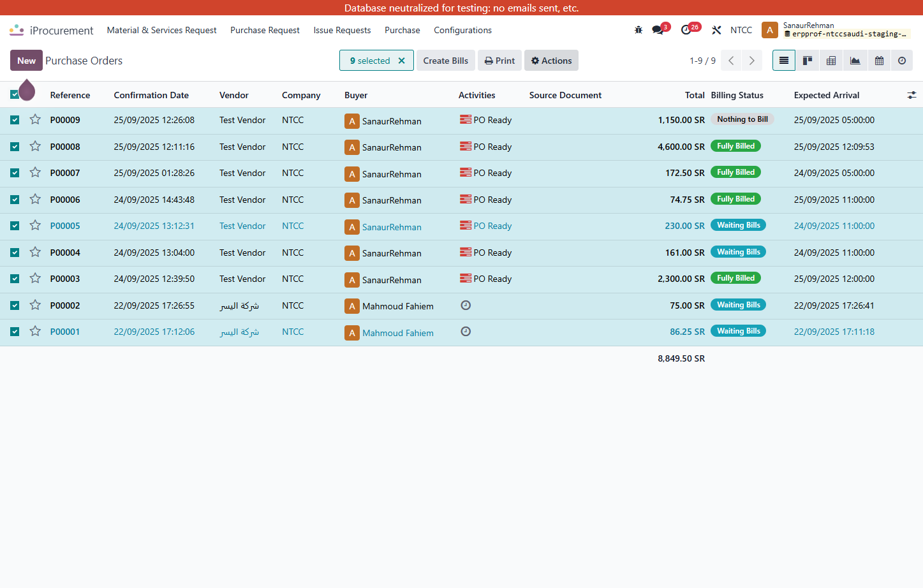The height and width of the screenshot is (588, 923).
Task: Open the NTCC company switcher
Action: pos(741,30)
